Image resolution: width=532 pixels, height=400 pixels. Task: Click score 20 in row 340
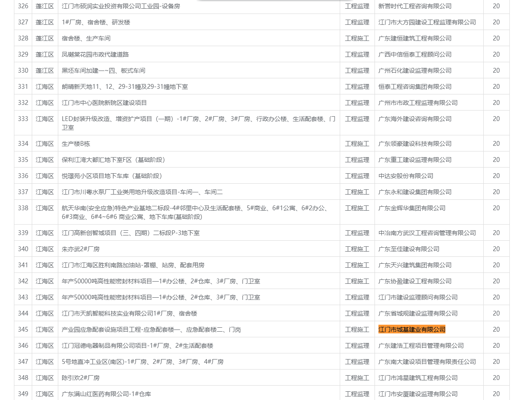(x=496, y=249)
